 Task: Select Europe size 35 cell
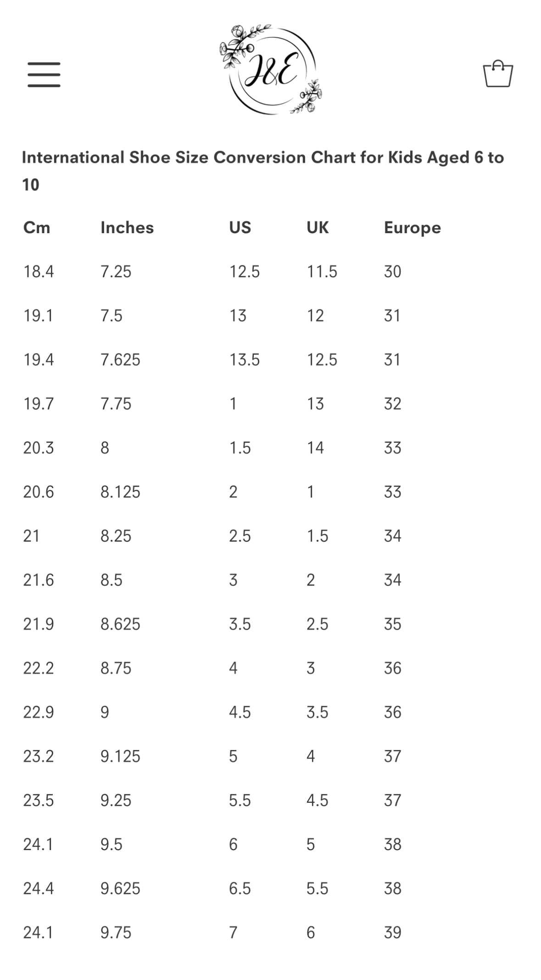click(x=392, y=624)
